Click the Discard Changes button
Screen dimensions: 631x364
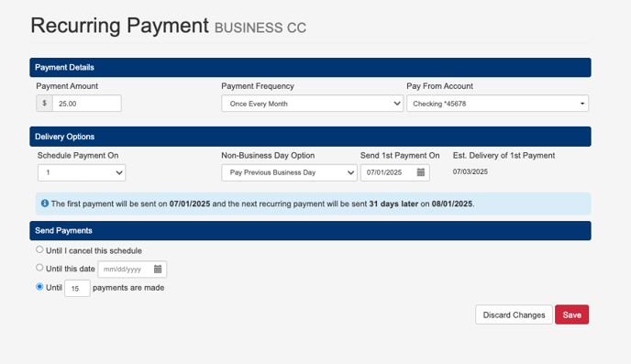[x=514, y=314]
